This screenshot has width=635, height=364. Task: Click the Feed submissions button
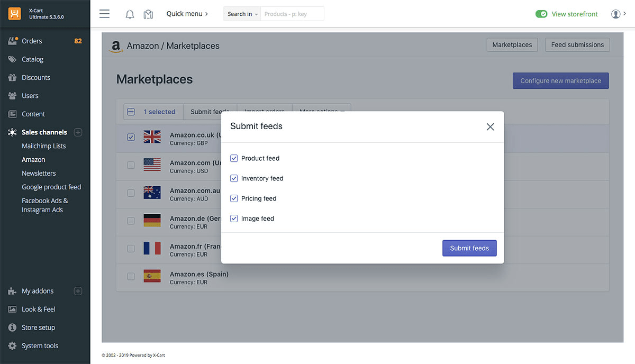point(577,45)
